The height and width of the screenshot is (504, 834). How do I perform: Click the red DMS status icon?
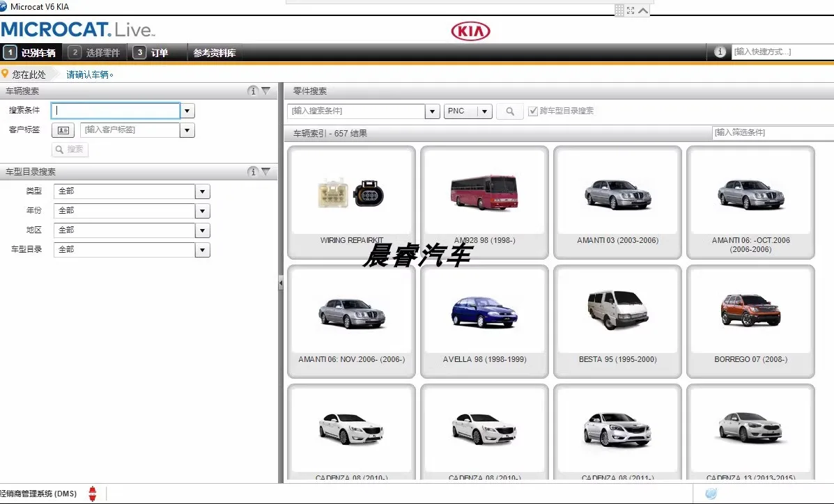coord(93,494)
